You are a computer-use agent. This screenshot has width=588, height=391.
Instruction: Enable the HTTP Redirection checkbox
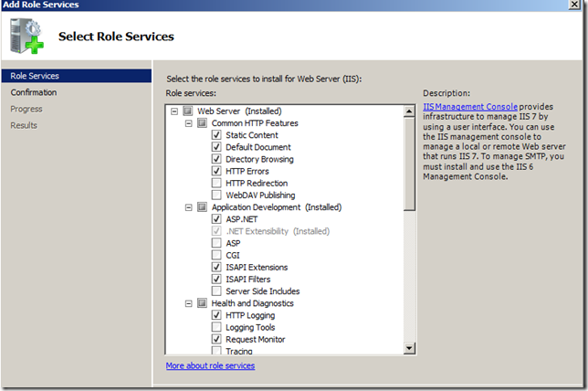(x=216, y=183)
